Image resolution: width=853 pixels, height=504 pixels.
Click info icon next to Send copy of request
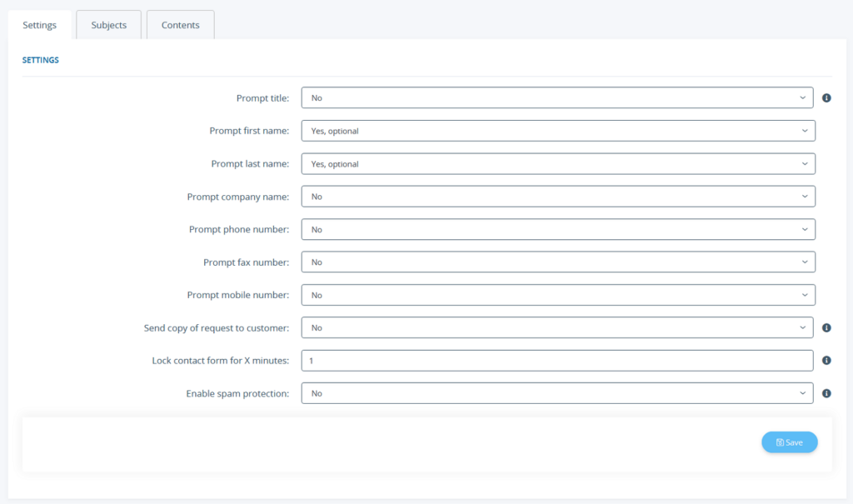tap(826, 328)
